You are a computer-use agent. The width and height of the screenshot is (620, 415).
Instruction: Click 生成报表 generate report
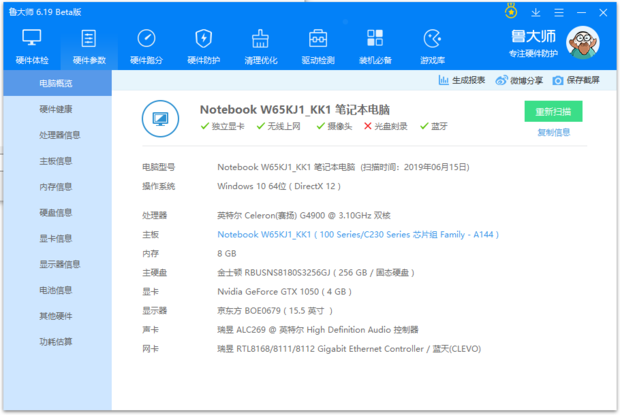coord(462,80)
